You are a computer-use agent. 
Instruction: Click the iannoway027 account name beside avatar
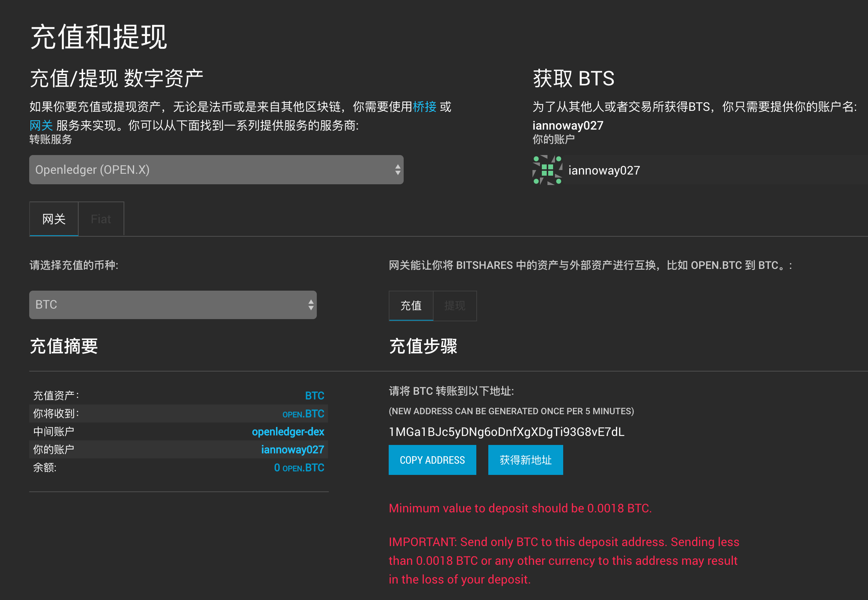[x=604, y=171]
